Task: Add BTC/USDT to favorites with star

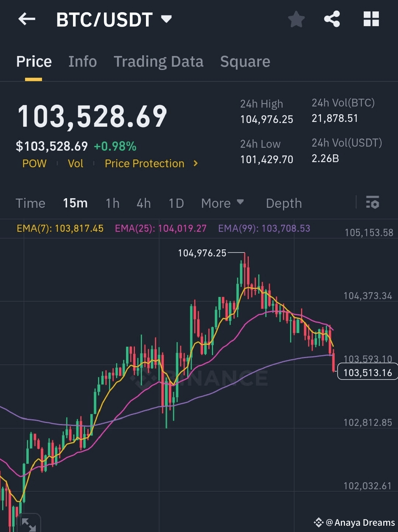Action: (296, 19)
